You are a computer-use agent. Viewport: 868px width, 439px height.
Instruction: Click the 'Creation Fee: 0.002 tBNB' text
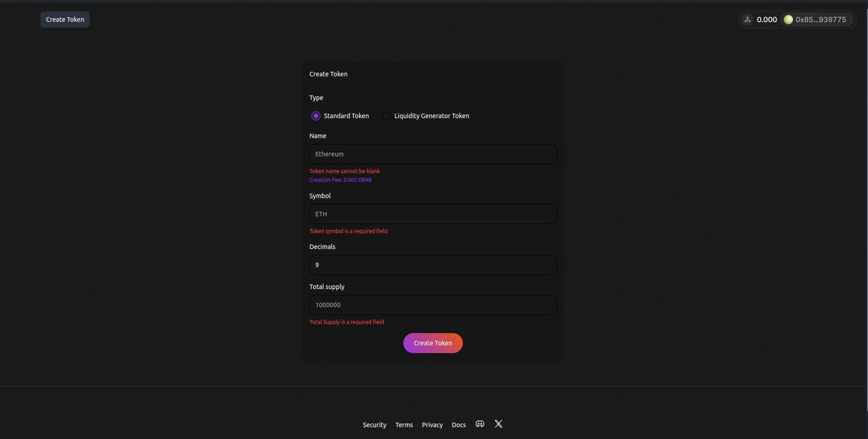341,180
